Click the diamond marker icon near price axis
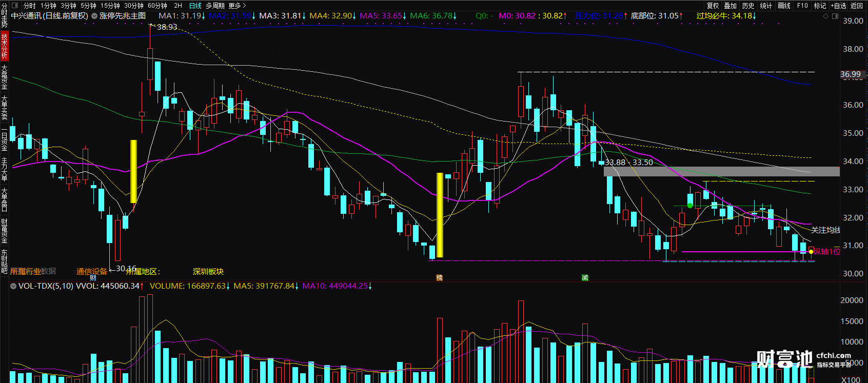This screenshot has width=868, height=383. [825, 16]
